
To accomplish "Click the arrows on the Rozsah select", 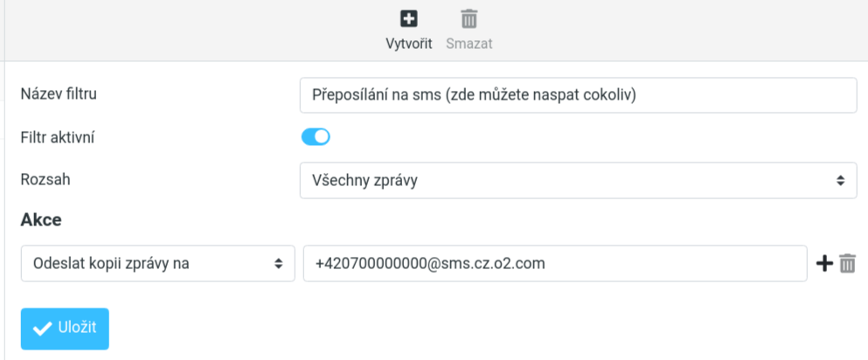I will [840, 181].
